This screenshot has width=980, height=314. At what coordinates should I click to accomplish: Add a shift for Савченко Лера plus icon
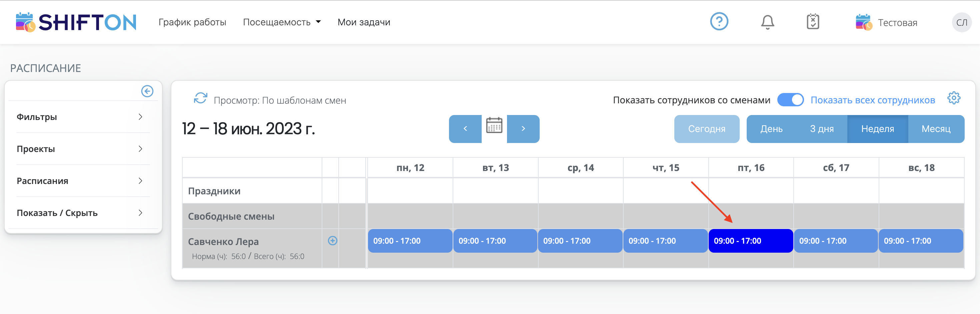tap(333, 241)
